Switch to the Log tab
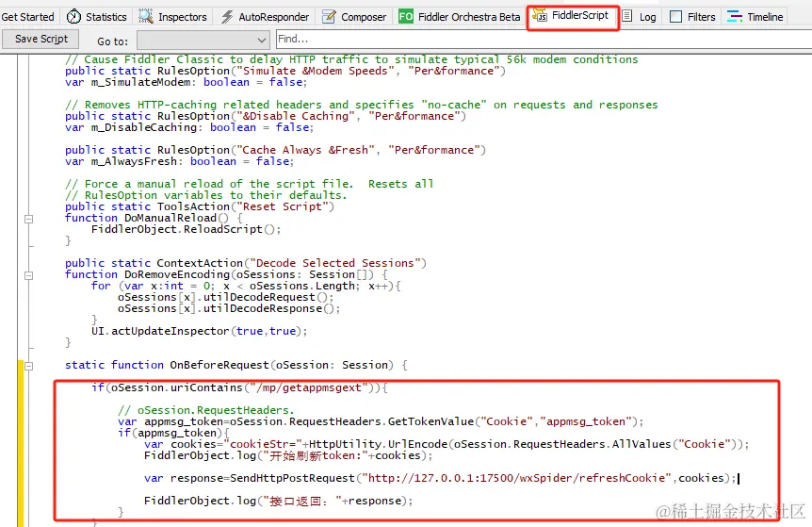The width and height of the screenshot is (812, 527). [640, 17]
